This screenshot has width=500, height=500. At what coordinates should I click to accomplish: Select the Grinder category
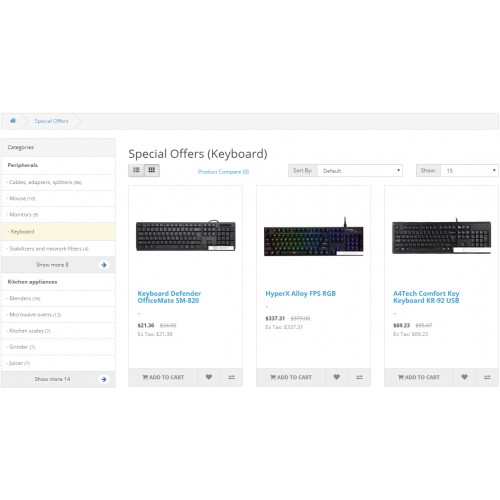(x=58, y=347)
